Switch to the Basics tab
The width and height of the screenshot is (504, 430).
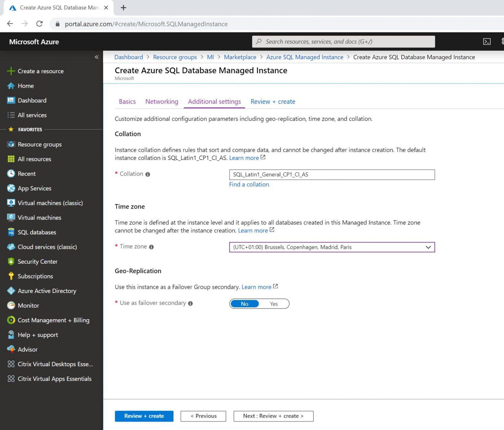(x=127, y=101)
